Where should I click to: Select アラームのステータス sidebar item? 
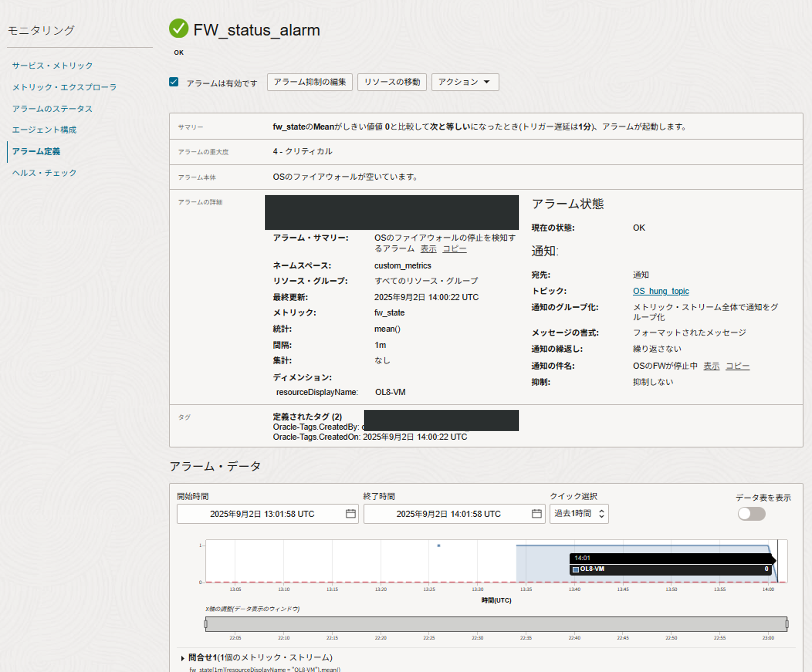point(52,109)
